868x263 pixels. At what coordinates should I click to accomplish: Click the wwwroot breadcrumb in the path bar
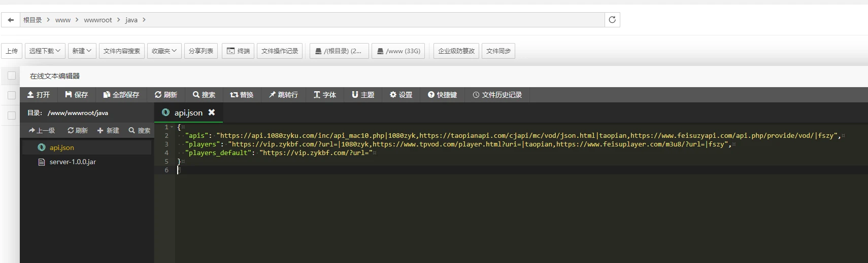point(97,20)
